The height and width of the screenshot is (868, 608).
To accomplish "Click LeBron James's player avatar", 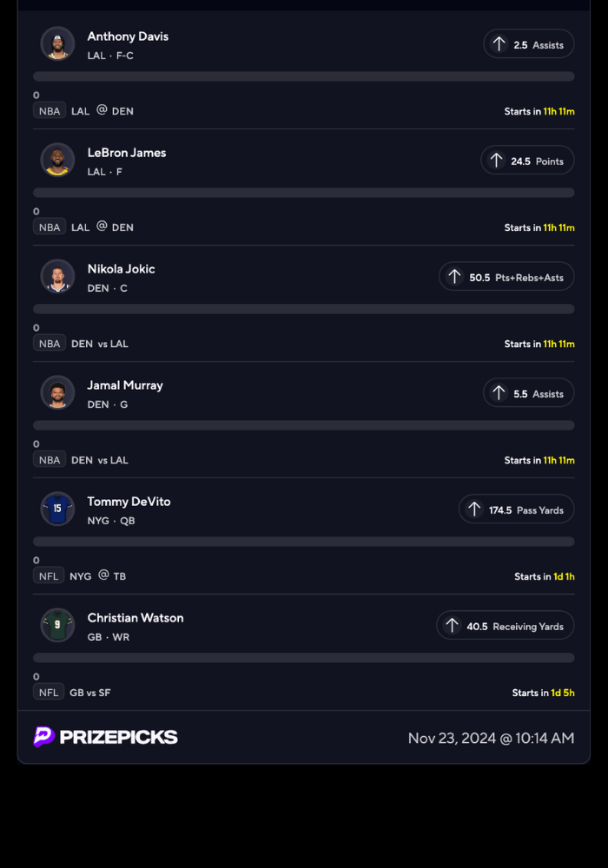I will coord(57,160).
